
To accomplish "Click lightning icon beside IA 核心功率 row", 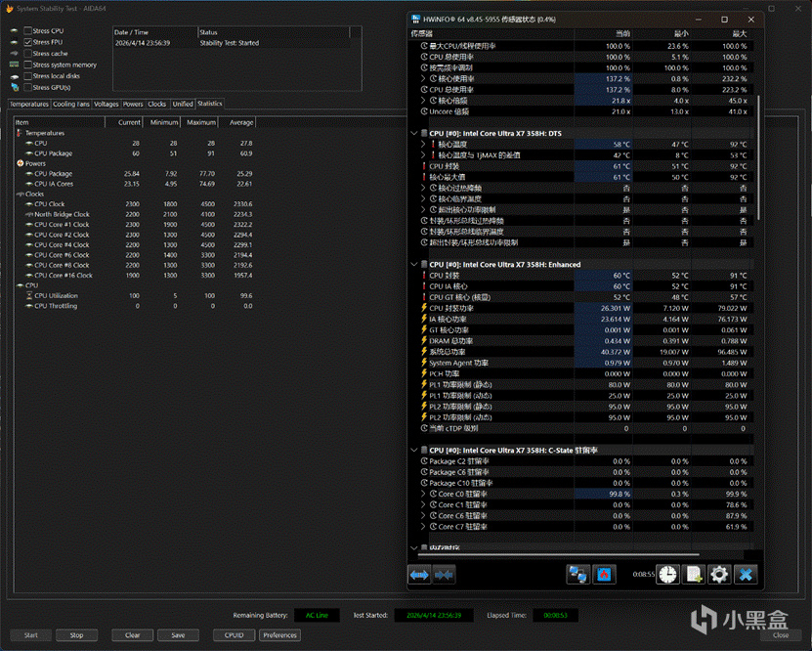I will [x=424, y=319].
